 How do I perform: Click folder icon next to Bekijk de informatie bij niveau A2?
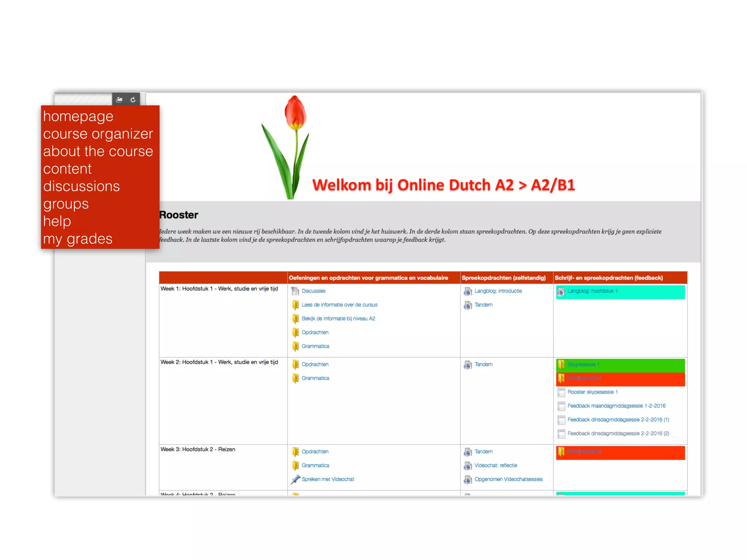[x=295, y=319]
